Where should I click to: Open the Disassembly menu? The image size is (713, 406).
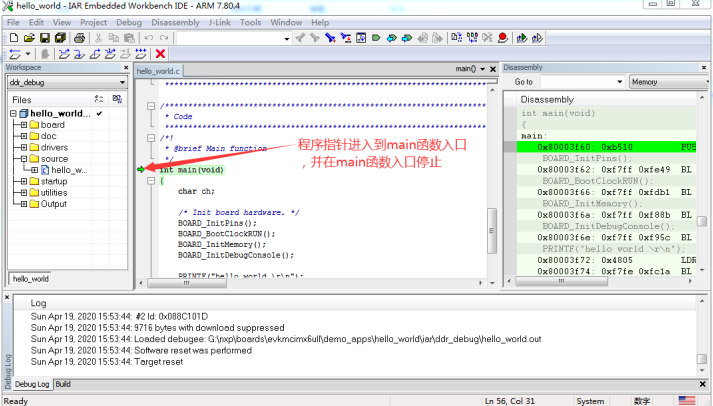coord(175,22)
